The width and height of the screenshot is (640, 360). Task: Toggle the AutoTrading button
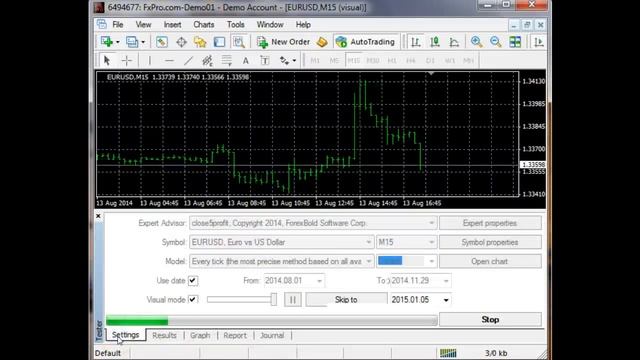pos(366,42)
